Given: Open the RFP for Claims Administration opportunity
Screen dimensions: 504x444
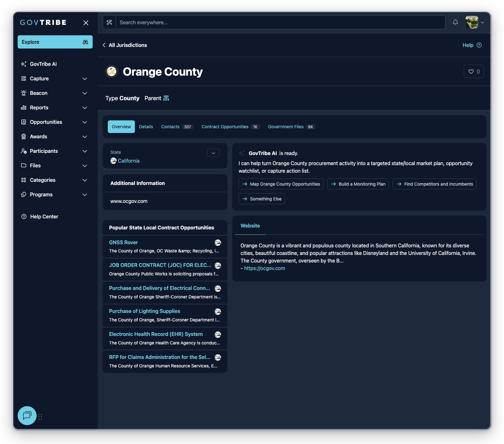Looking at the screenshot, I should pyautogui.click(x=159, y=357).
